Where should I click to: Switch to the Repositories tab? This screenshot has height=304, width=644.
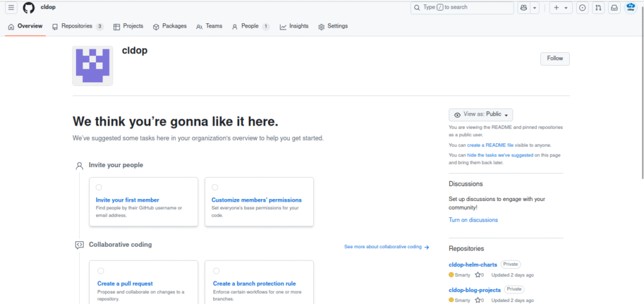(x=78, y=26)
